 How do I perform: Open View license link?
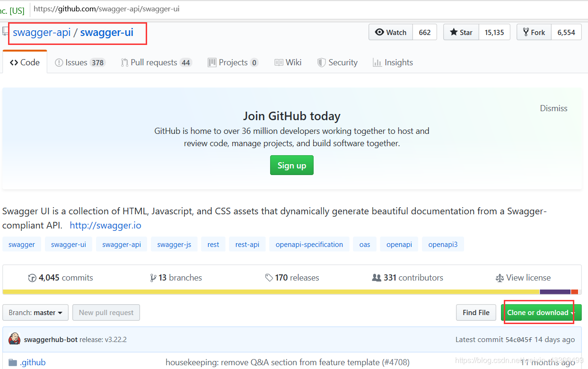pyautogui.click(x=523, y=278)
